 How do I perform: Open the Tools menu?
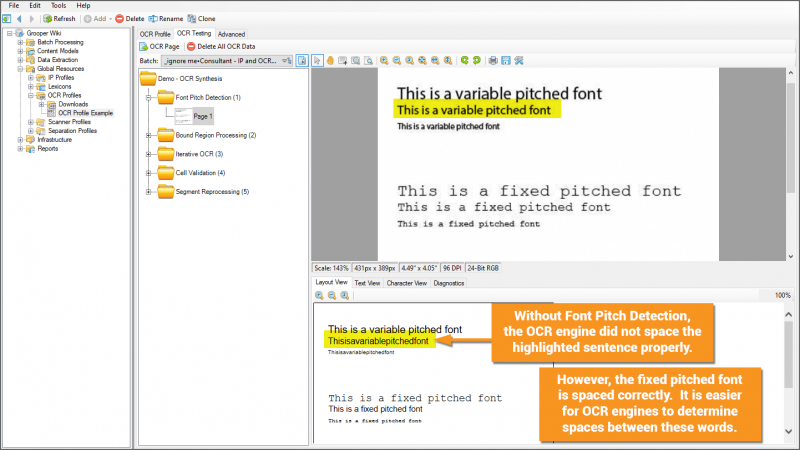[58, 6]
